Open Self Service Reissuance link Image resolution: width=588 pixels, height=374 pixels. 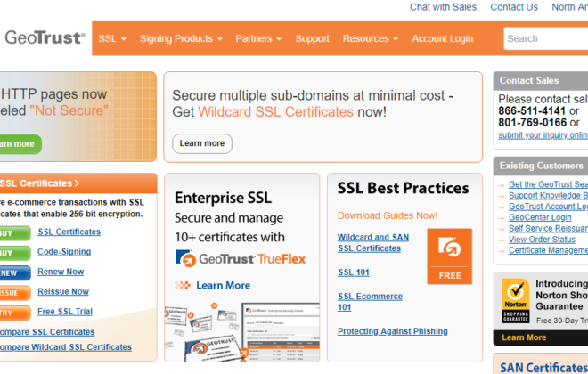pos(548,228)
